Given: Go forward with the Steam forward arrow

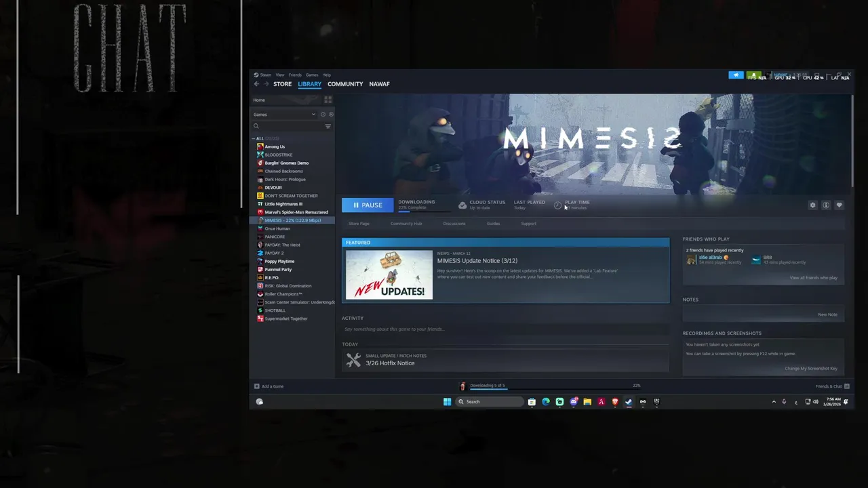Looking at the screenshot, I should click(266, 84).
